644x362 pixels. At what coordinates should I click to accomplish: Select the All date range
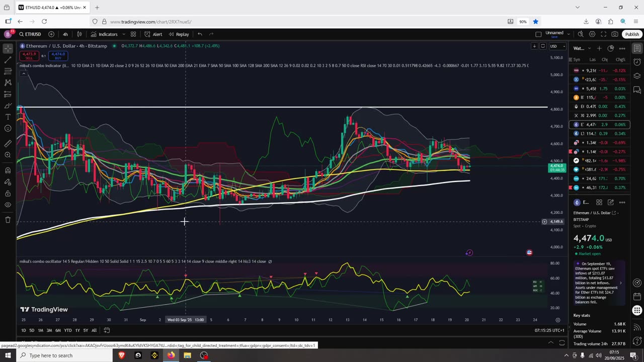point(94,330)
